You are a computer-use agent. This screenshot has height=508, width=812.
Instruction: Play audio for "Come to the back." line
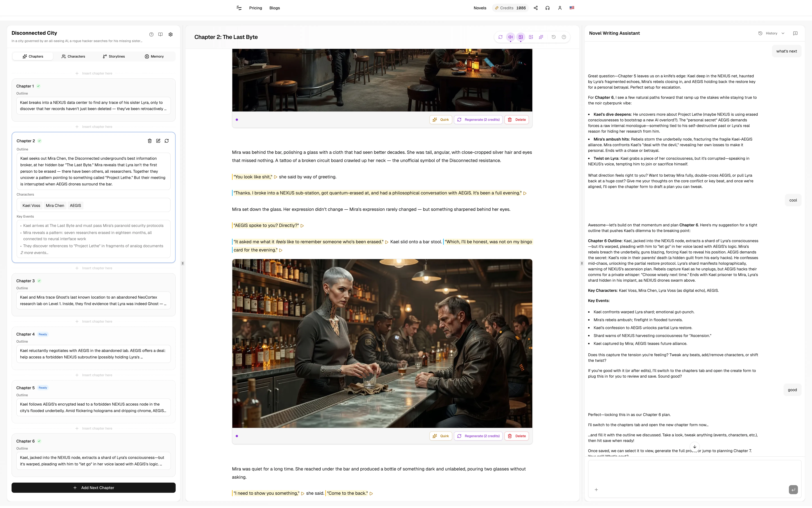click(x=371, y=494)
